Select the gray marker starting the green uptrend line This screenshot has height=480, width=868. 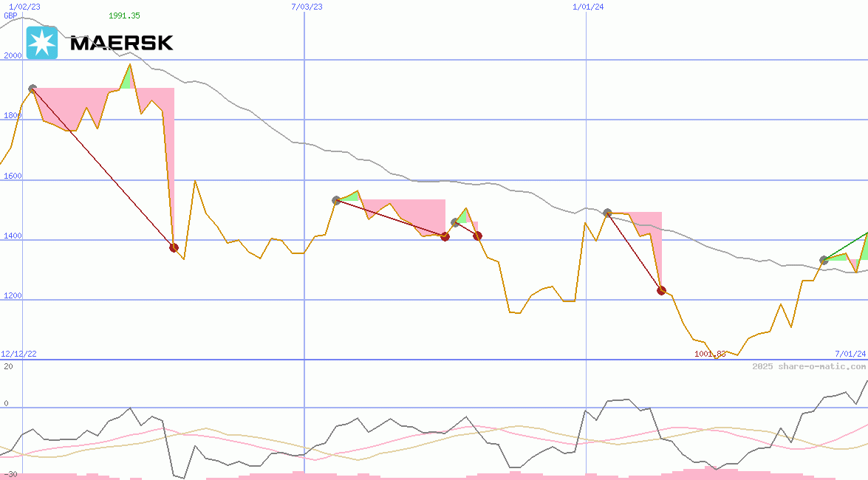point(824,260)
